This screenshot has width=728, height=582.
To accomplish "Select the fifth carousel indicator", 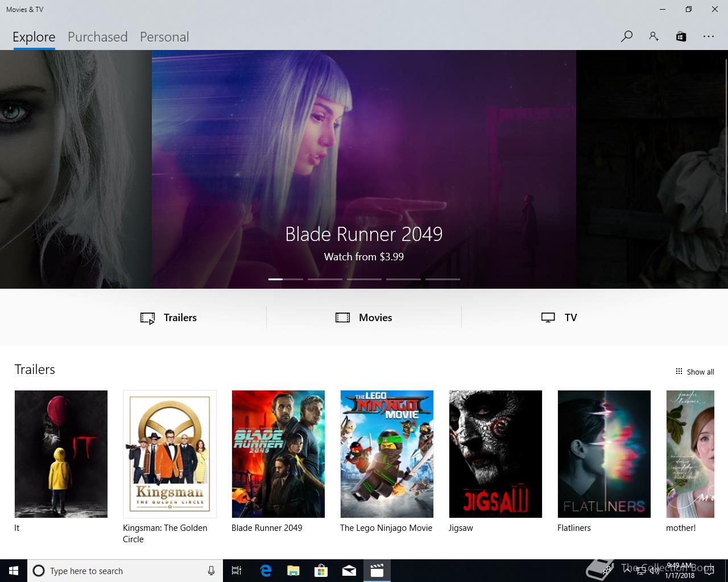I will coord(442,279).
